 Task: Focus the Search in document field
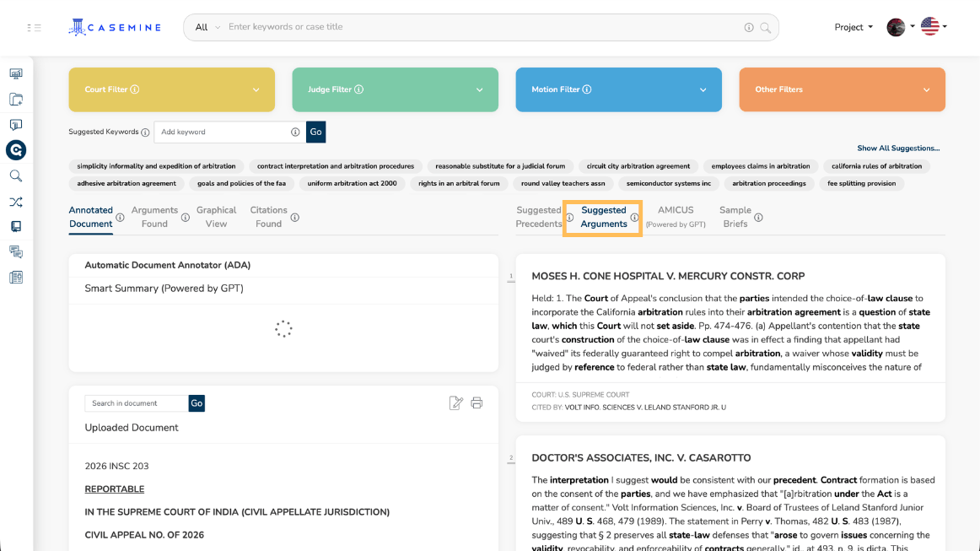[137, 403]
